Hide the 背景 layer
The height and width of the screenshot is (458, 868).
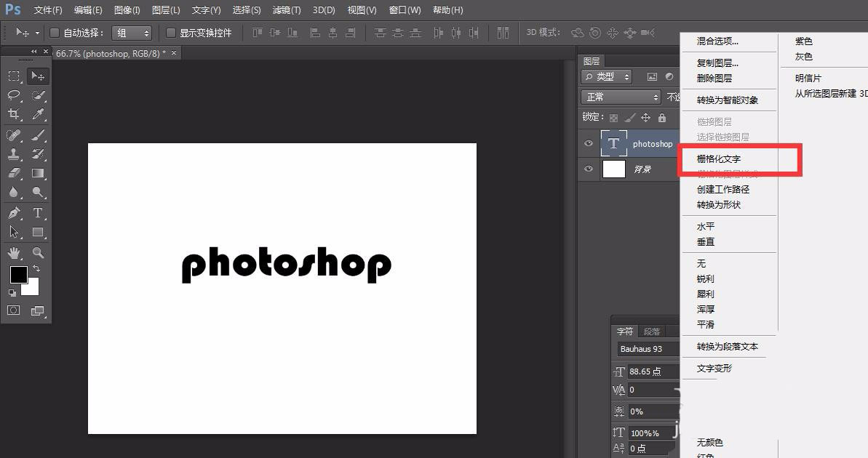tap(589, 169)
